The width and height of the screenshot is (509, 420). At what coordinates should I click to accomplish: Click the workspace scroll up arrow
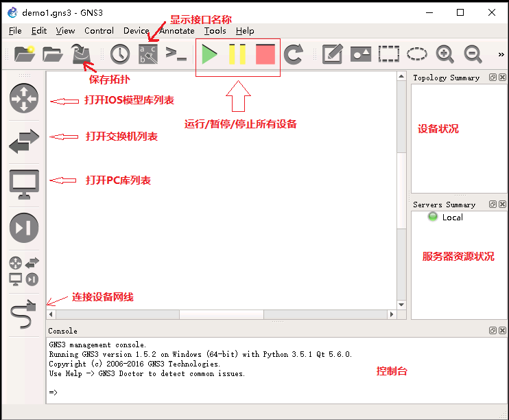coord(401,76)
